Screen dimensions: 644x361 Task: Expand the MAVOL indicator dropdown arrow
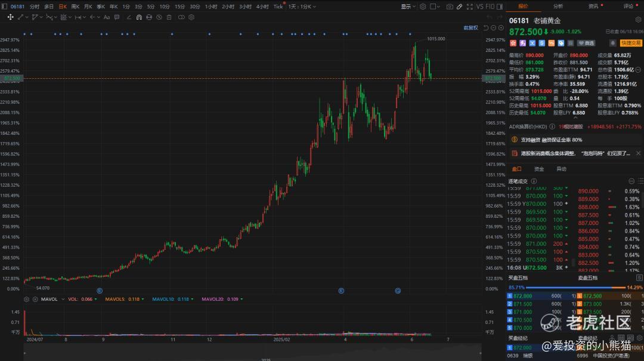click(63, 300)
